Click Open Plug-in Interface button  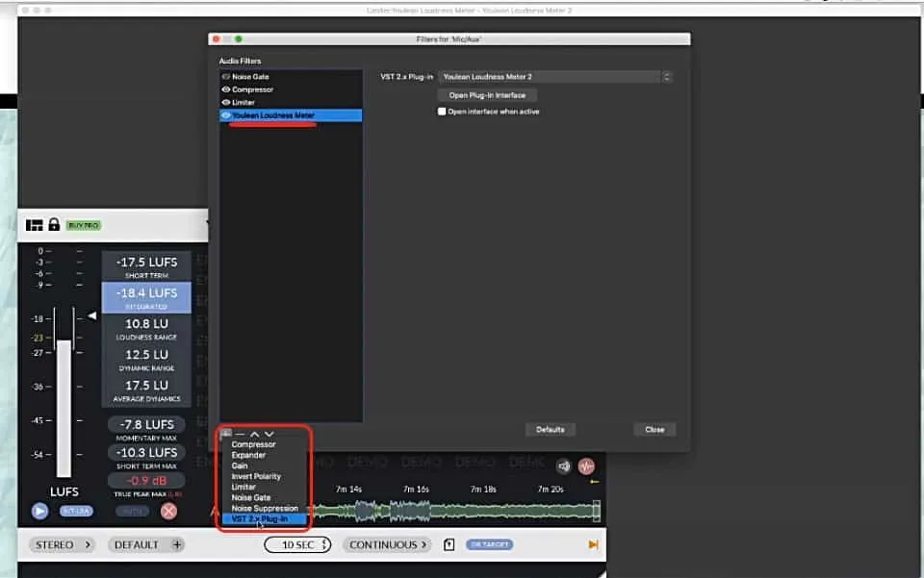(487, 95)
